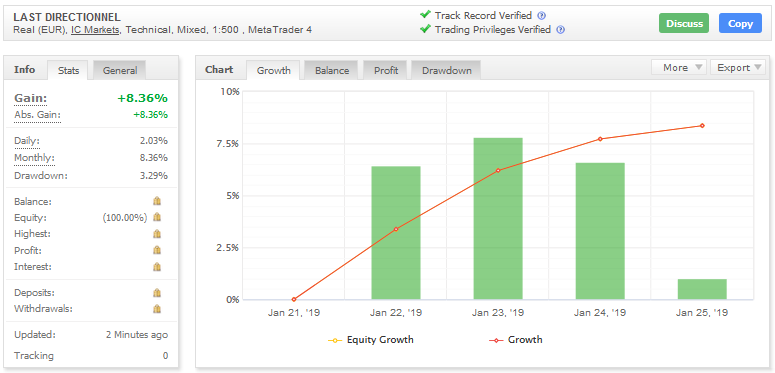Click the lock icon next to Highest

[157, 234]
